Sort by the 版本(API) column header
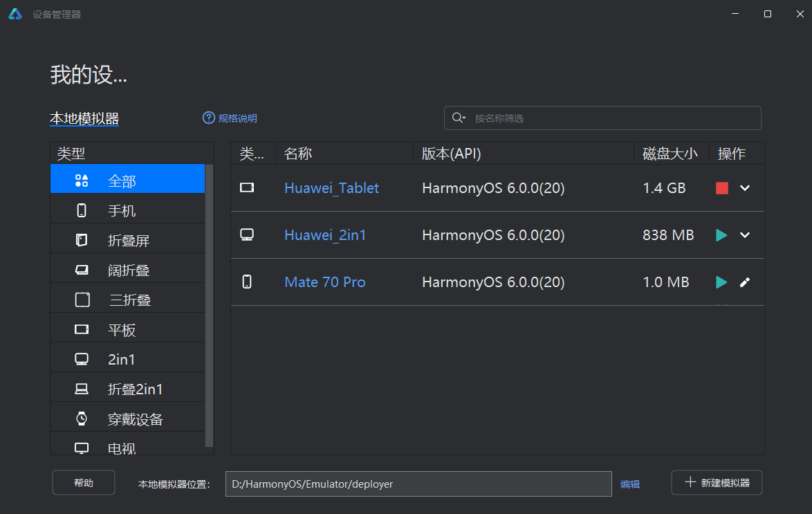This screenshot has height=514, width=812. click(524, 154)
